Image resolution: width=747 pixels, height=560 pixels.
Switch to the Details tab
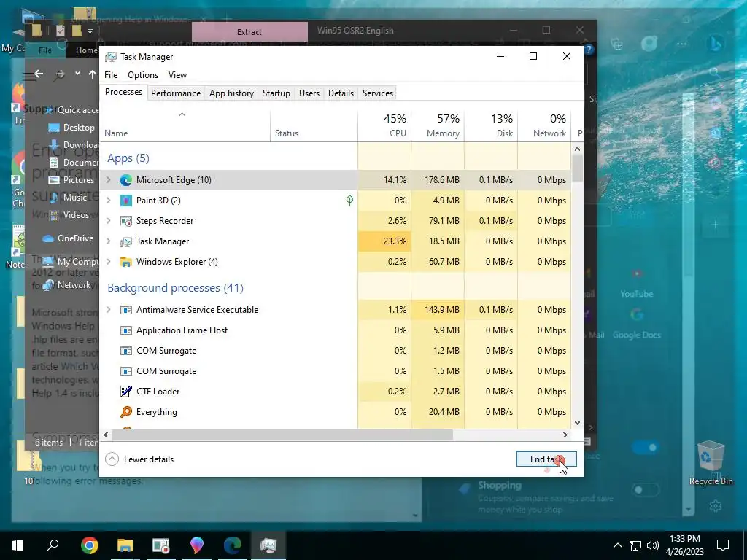point(341,93)
